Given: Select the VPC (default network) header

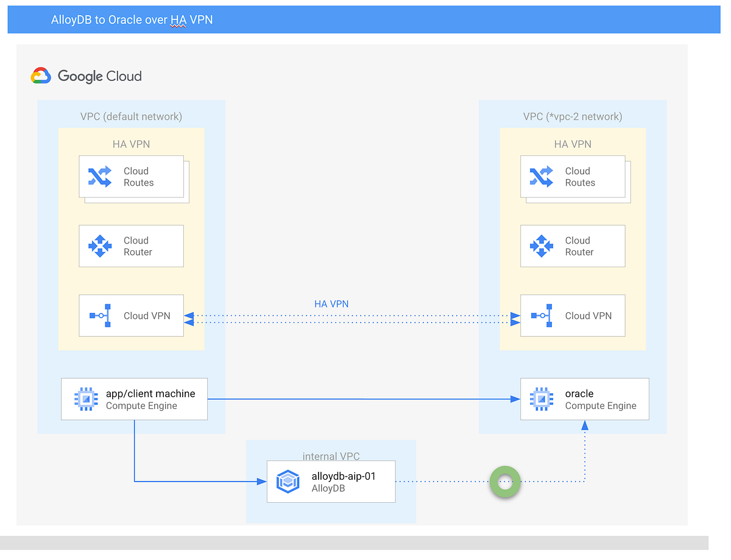Looking at the screenshot, I should click(x=131, y=116).
